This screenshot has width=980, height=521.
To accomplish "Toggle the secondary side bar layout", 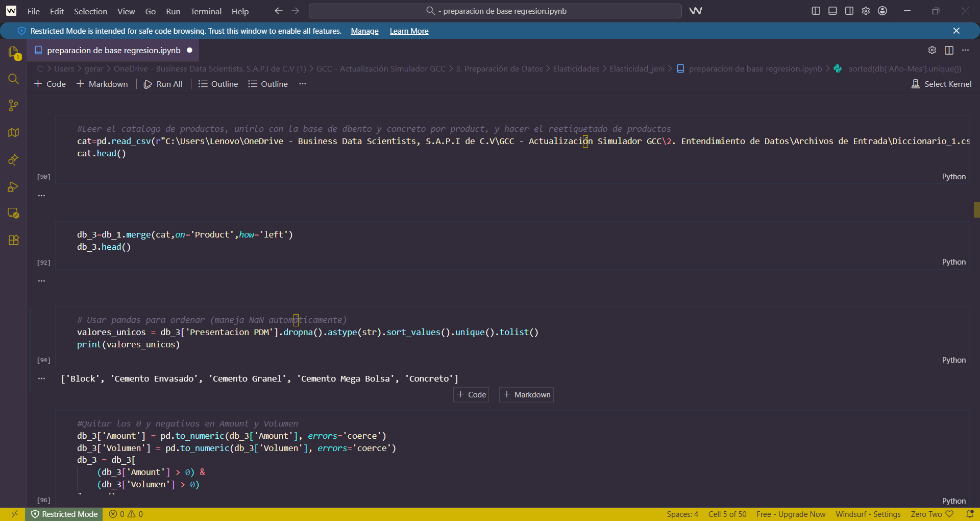I will [x=849, y=11].
